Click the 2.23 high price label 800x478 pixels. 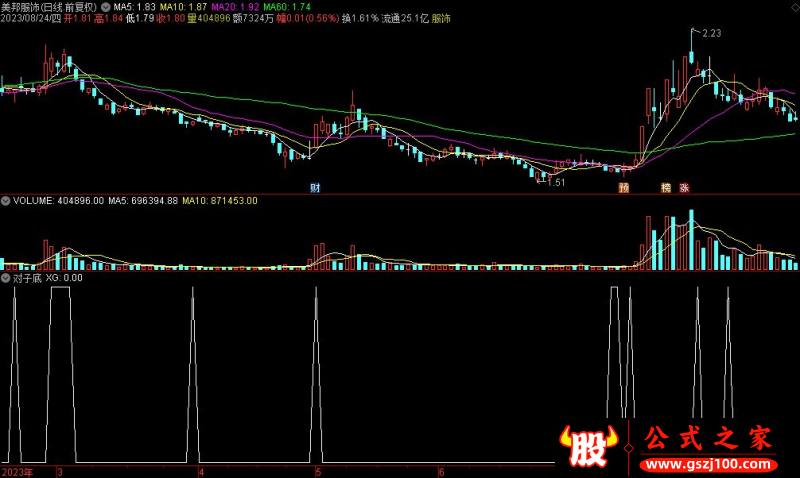pyautogui.click(x=712, y=33)
